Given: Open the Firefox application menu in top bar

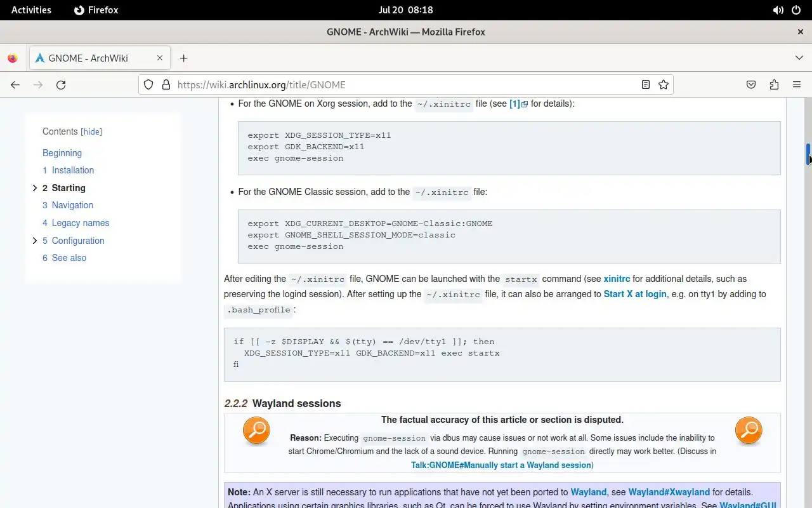Looking at the screenshot, I should point(96,10).
